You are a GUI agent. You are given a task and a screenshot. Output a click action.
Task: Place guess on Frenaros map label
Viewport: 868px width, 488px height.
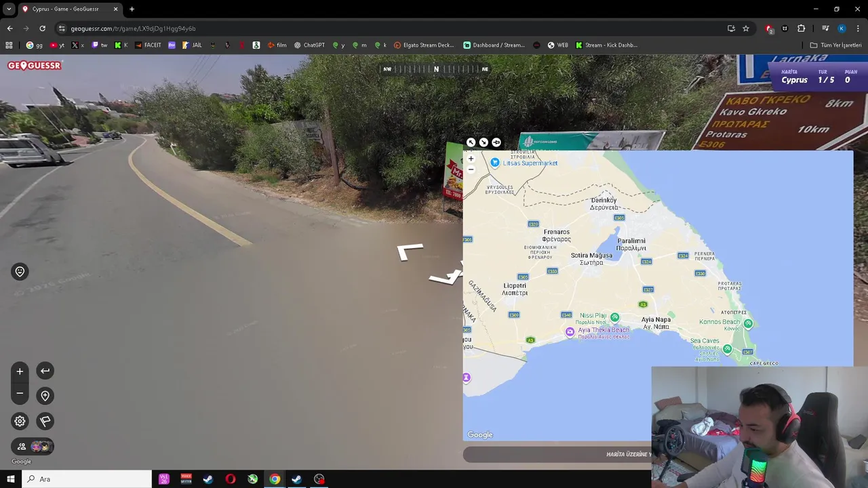tap(557, 235)
